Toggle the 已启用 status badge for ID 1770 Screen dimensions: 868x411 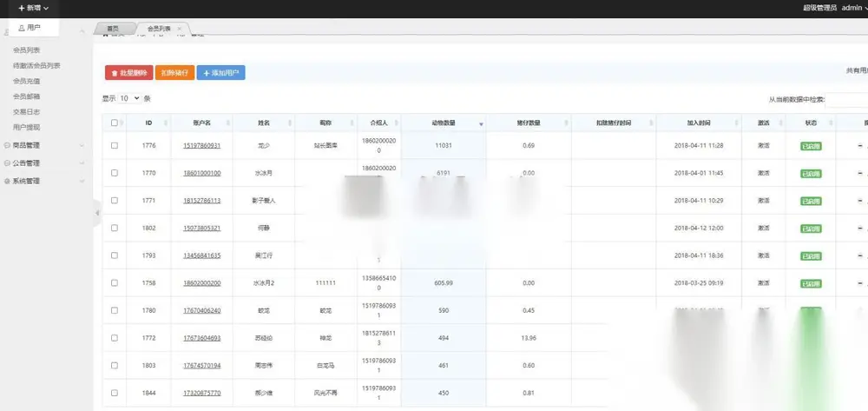click(x=811, y=174)
